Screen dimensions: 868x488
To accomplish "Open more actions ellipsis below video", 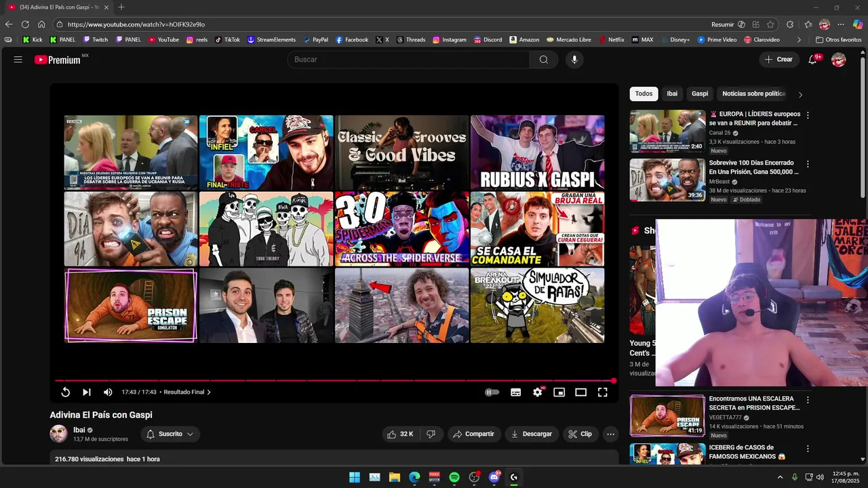I will [611, 434].
